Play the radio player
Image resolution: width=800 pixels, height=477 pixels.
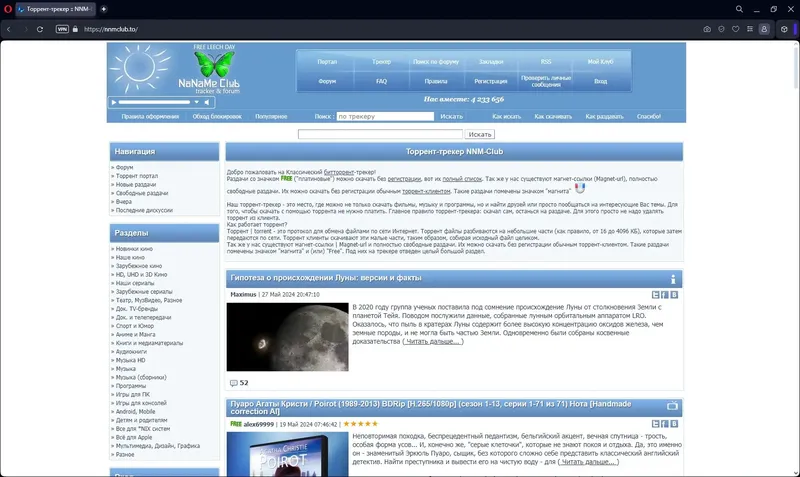point(114,103)
